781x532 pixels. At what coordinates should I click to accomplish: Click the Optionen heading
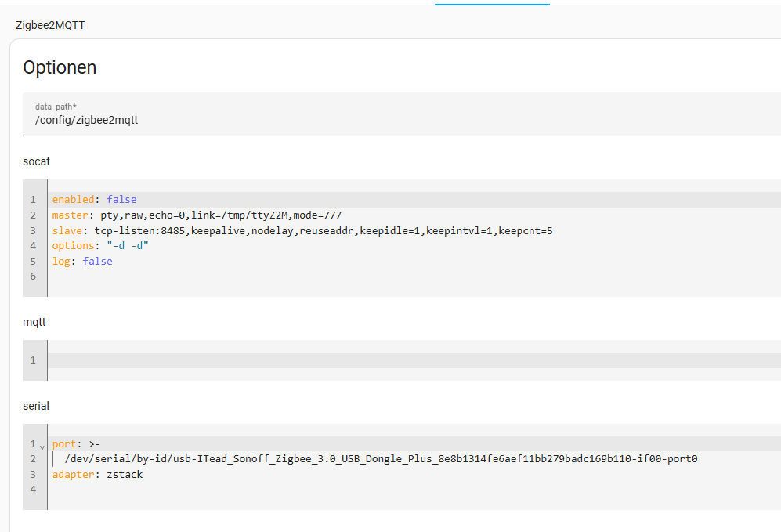click(60, 67)
